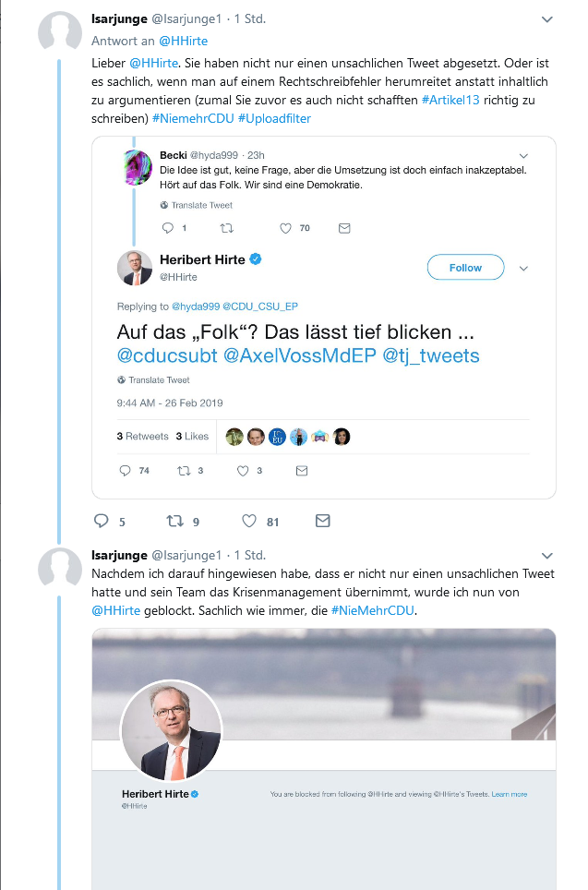
Task: Like Heribert Hirte's tweet with 3 likes
Action: [x=243, y=471]
